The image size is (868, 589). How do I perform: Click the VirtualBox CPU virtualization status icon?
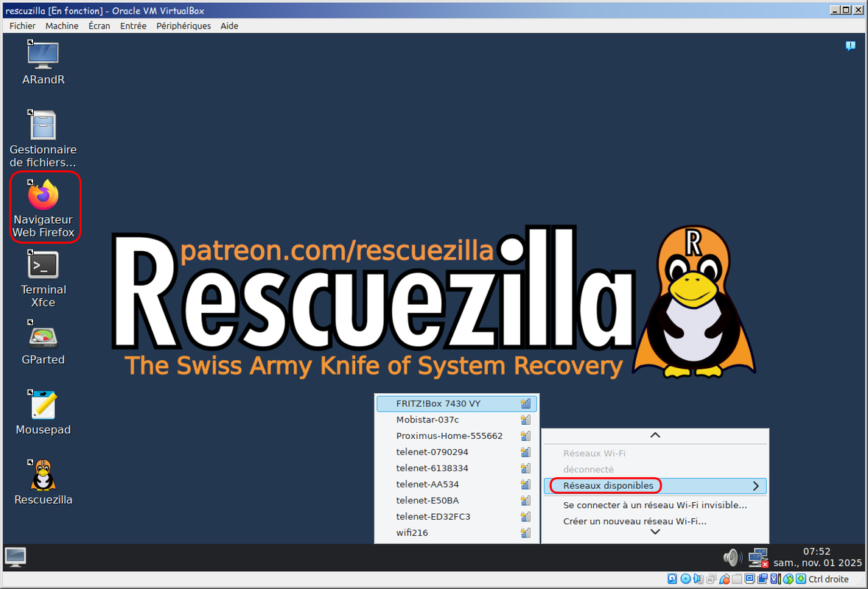(x=776, y=579)
